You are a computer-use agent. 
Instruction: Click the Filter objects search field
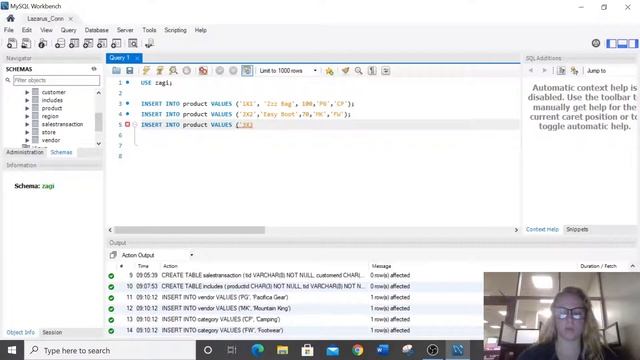coord(56,80)
